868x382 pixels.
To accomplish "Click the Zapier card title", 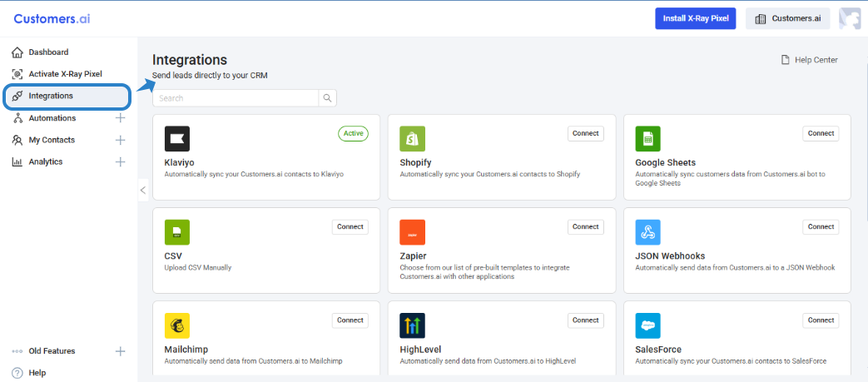I will [413, 256].
